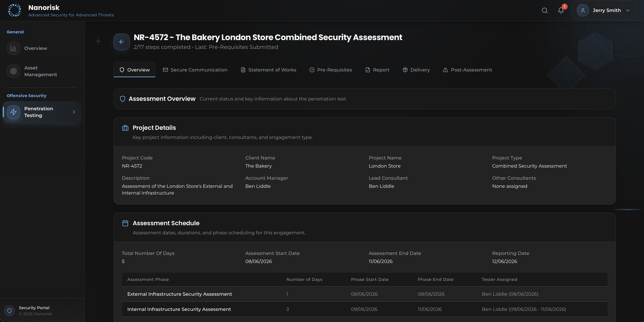Click the Asset Management target icon

(x=13, y=71)
